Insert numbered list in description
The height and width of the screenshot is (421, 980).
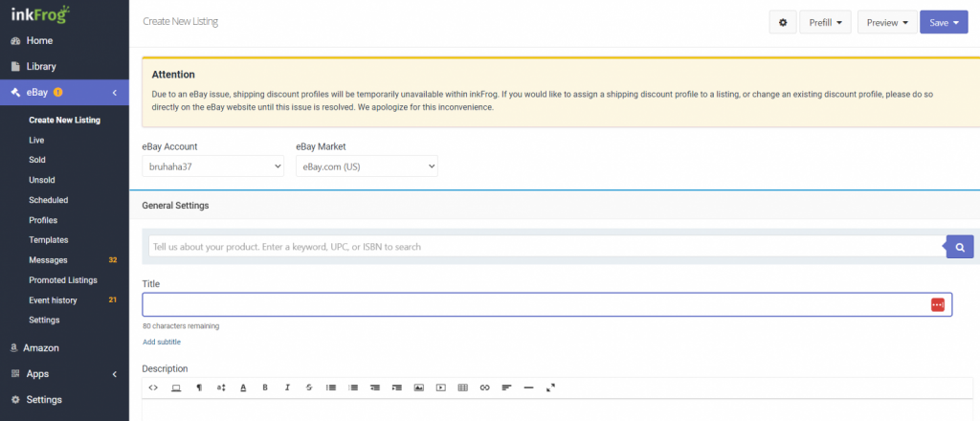[x=353, y=388]
